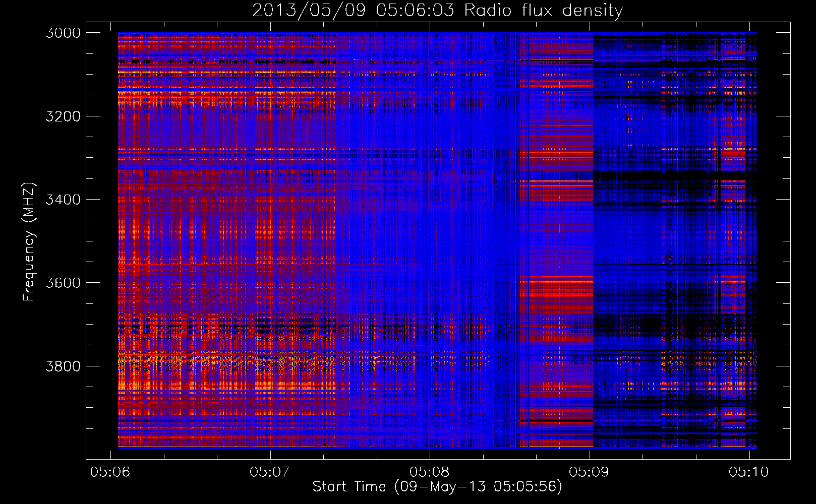
Task: Click the 3400 frequency tick label
Action: [x=63, y=200]
